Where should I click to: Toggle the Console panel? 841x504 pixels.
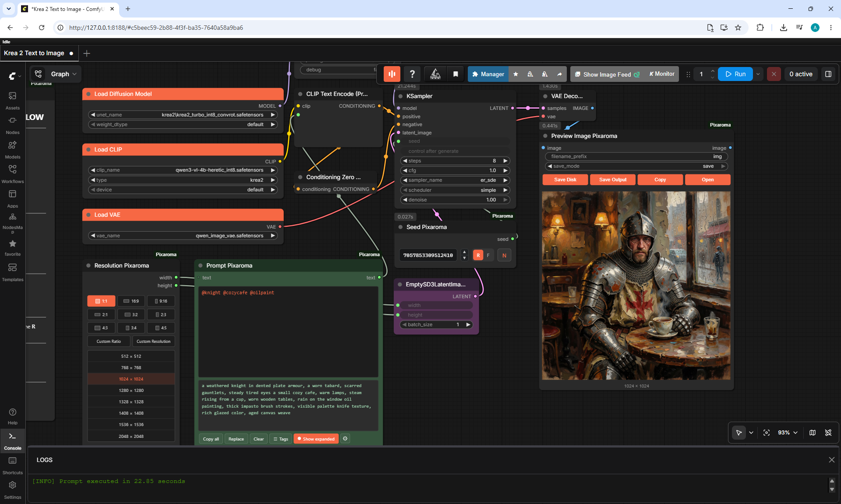coord(12,441)
